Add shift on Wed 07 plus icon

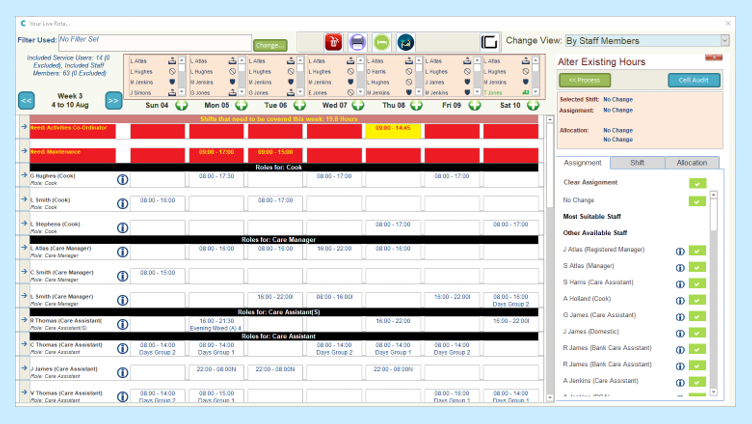[358, 105]
